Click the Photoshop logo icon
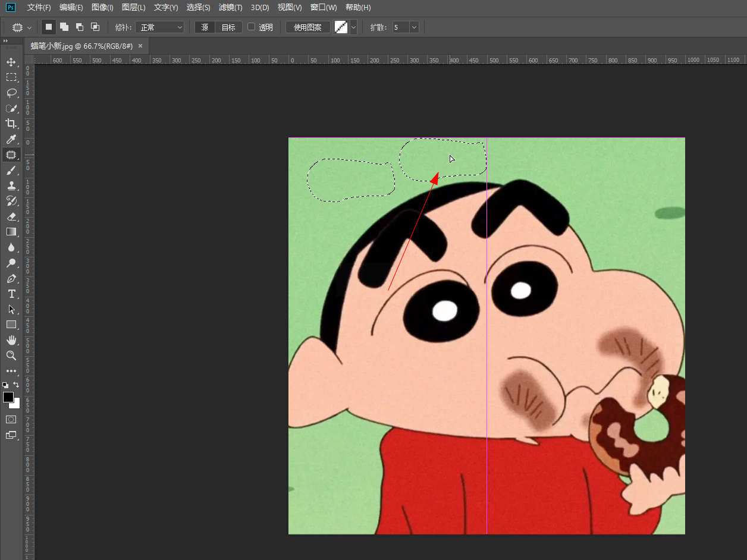The height and width of the screenshot is (560, 747). tap(10, 7)
